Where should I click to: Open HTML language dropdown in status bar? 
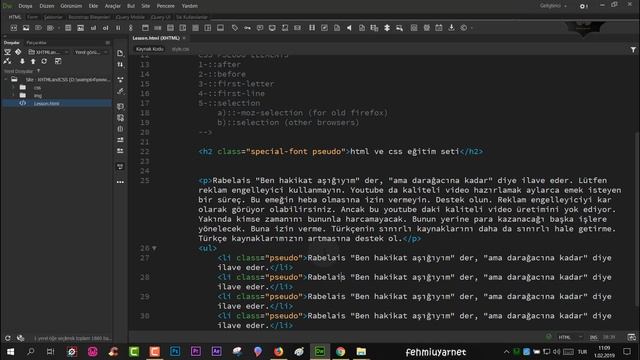(x=571, y=337)
